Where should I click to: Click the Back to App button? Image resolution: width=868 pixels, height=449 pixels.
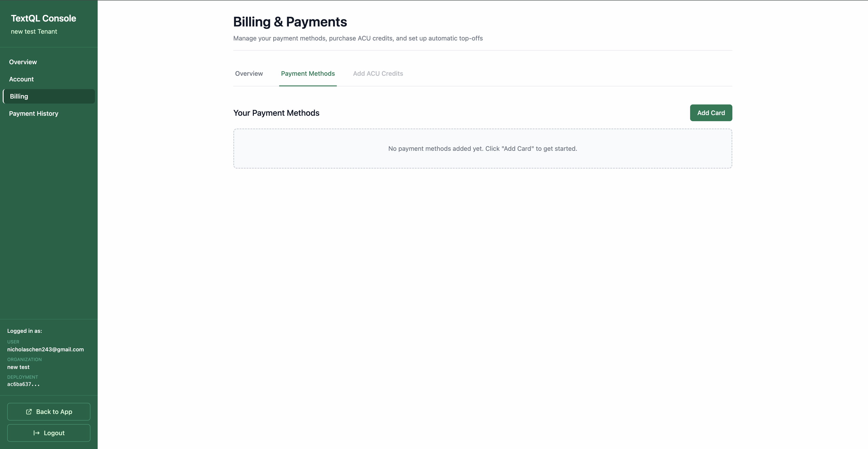49,411
